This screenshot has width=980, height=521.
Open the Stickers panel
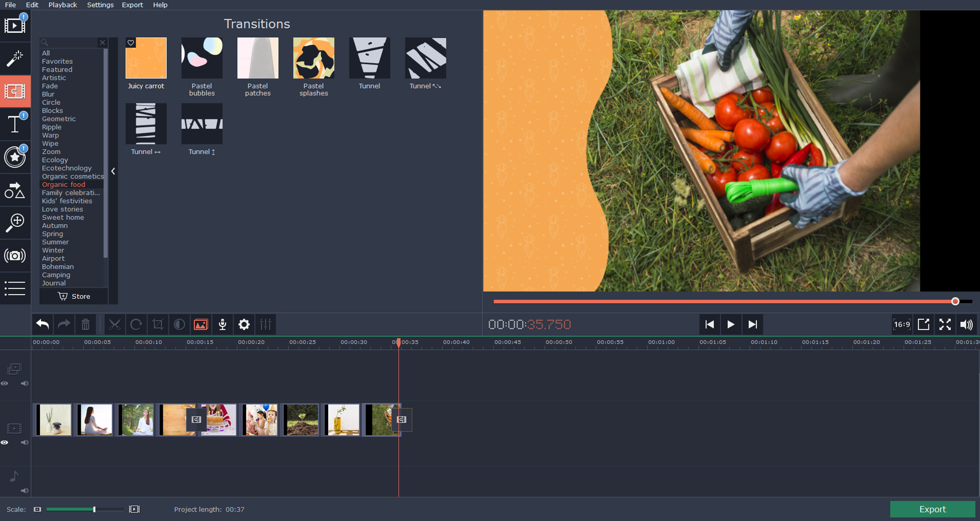(15, 157)
